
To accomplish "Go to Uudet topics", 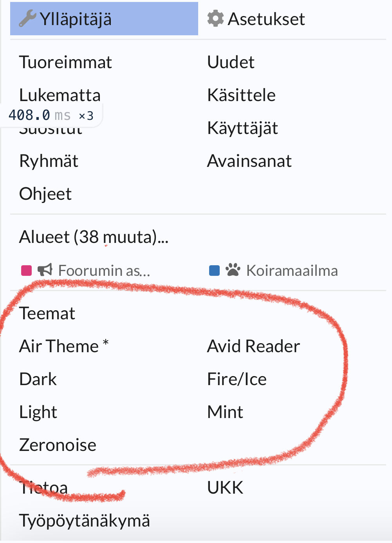I will coord(231,62).
